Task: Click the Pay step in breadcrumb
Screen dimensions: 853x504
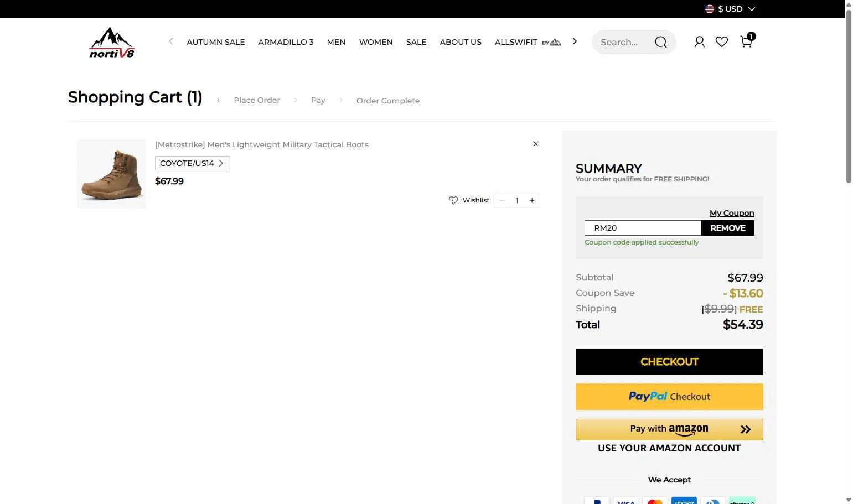Action: [318, 100]
